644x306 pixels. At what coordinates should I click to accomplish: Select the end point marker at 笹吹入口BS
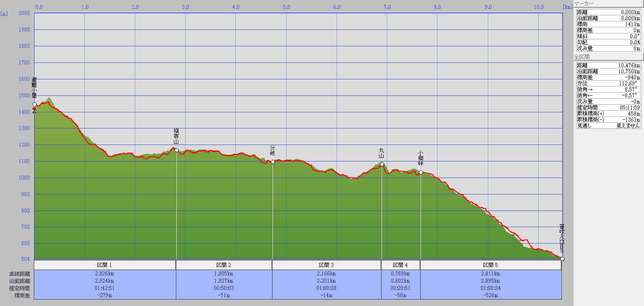point(562,259)
